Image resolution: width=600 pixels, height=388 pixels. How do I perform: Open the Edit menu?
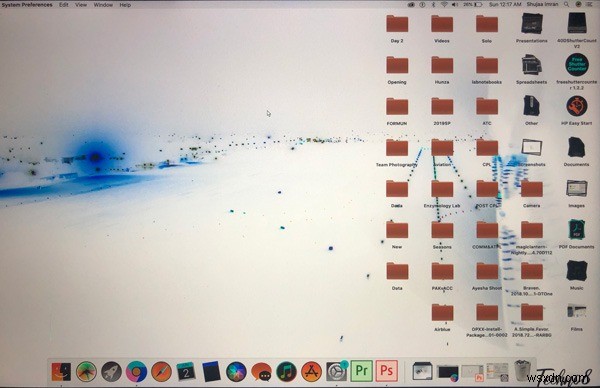coord(64,5)
